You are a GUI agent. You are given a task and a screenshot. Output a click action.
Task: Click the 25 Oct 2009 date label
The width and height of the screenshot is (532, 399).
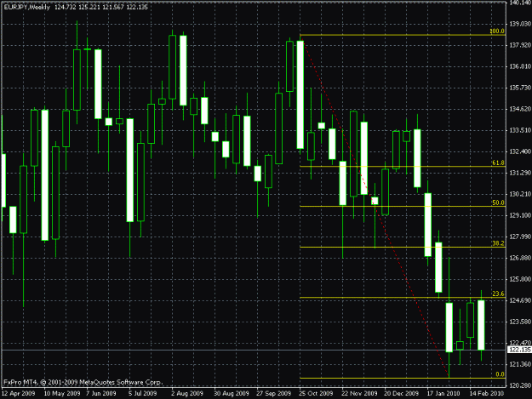click(x=316, y=394)
